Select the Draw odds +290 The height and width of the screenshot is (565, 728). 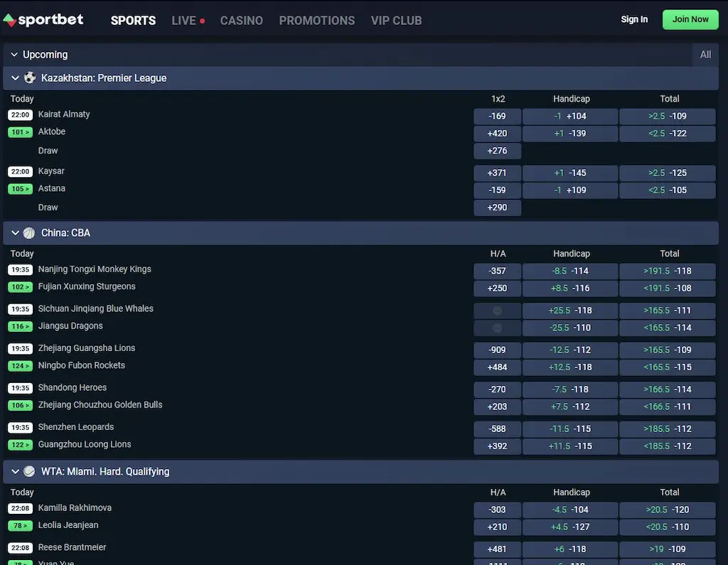click(x=497, y=208)
